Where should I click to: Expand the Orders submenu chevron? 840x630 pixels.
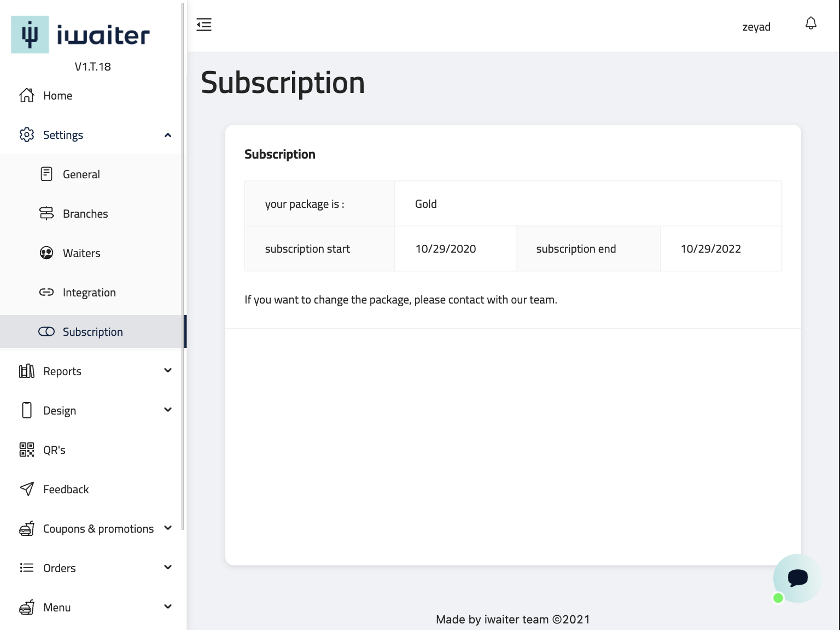tap(168, 568)
